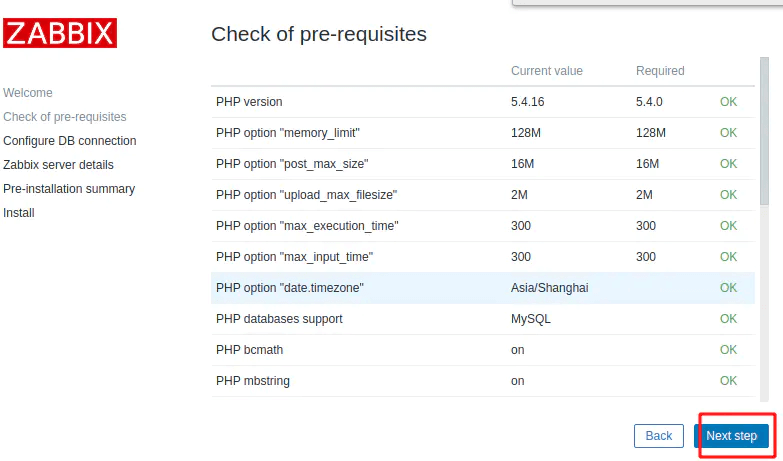Select Check of pre-requisites step
The width and height of the screenshot is (783, 461).
click(x=65, y=117)
